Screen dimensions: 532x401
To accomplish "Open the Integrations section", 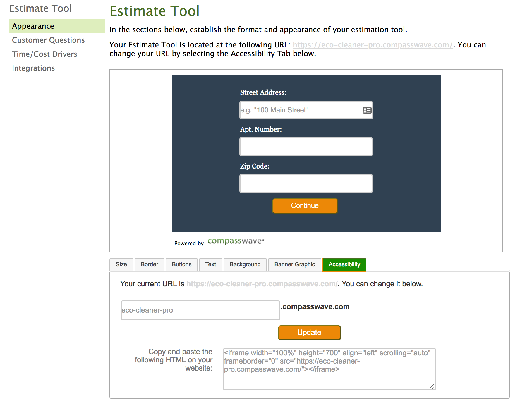I will (33, 68).
